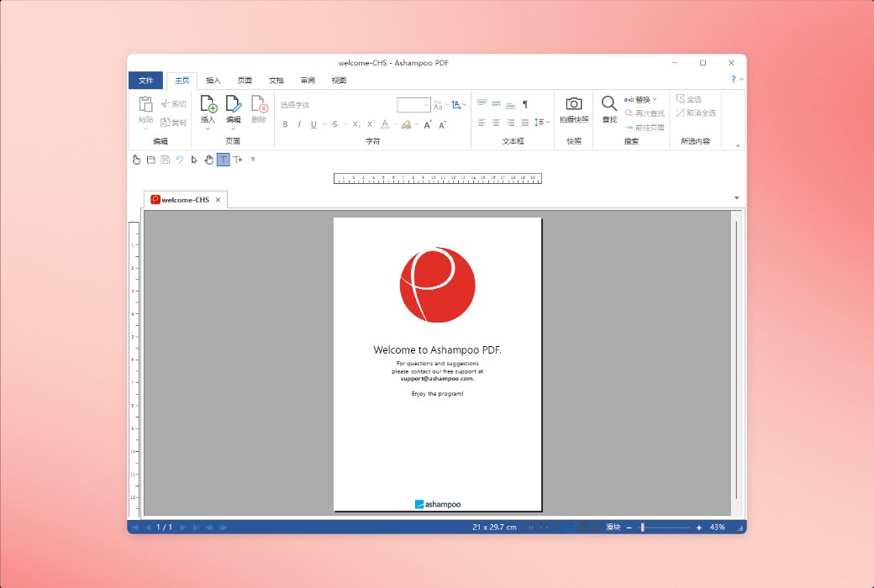Click the 删除 delete page icon
Viewport: 874px width, 588px height.
tap(259, 108)
